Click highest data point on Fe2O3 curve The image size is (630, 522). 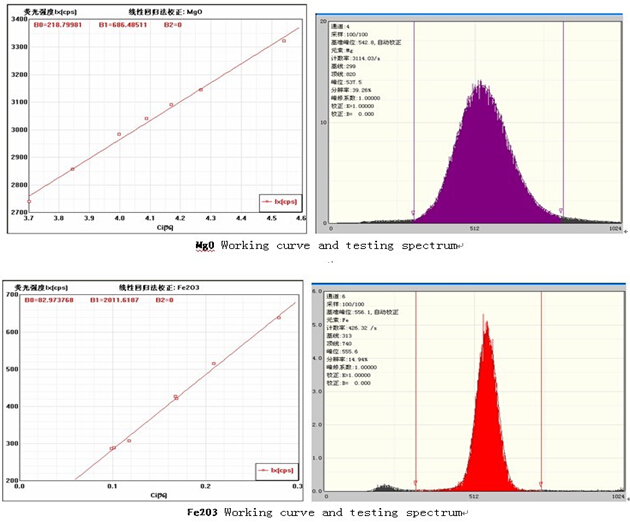(278, 318)
